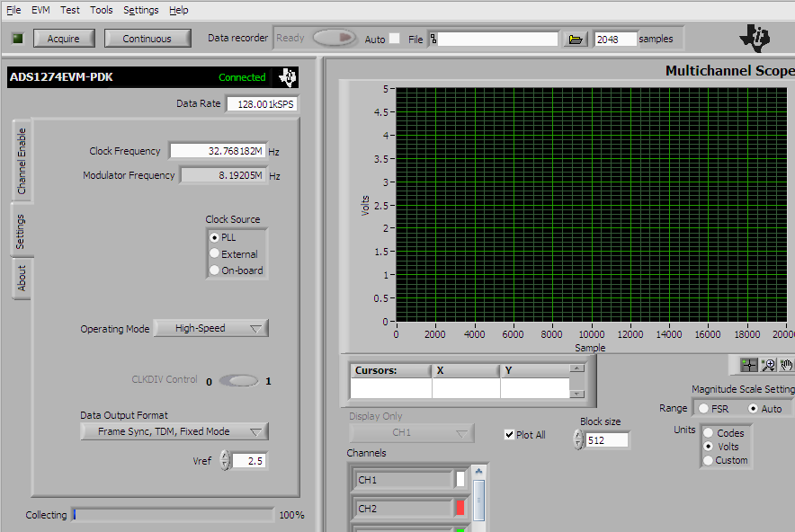
Task: Click the Clock Frequency input field
Action: tap(217, 151)
